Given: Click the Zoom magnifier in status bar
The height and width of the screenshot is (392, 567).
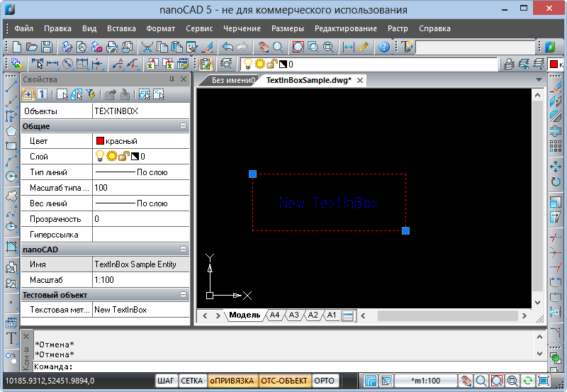Looking at the screenshot, I should point(481,381).
